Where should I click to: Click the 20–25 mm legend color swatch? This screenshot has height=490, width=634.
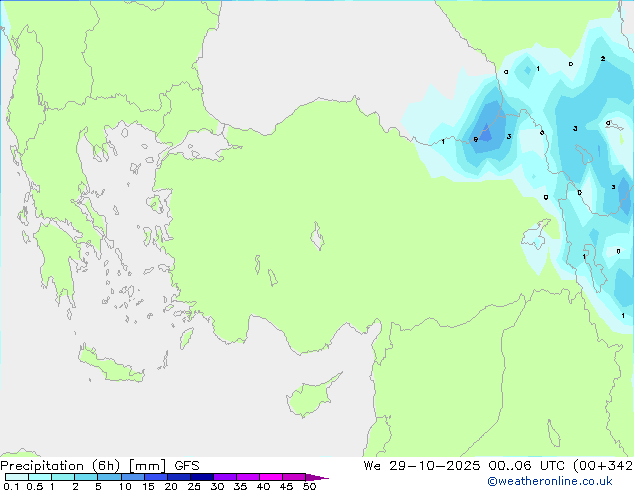pyautogui.click(x=178, y=477)
